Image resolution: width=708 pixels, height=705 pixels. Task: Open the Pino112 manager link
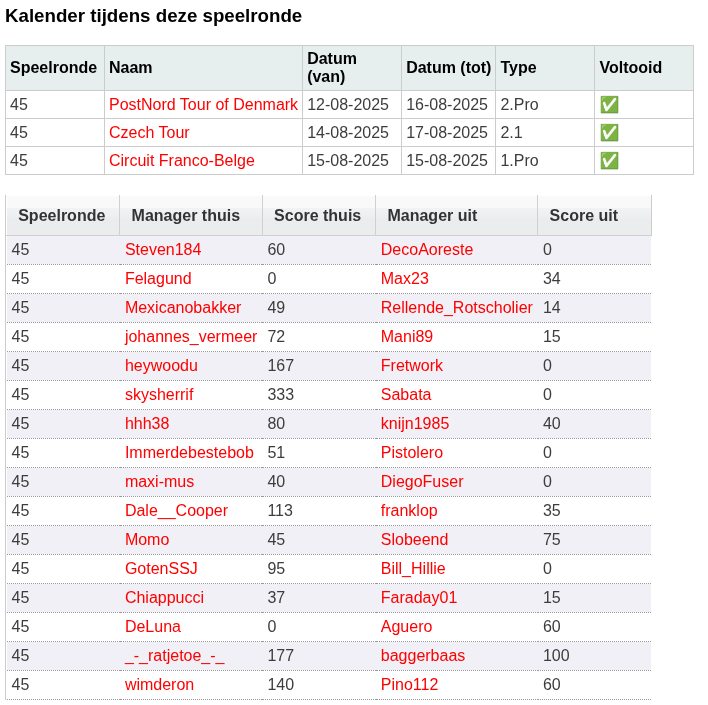(410, 684)
